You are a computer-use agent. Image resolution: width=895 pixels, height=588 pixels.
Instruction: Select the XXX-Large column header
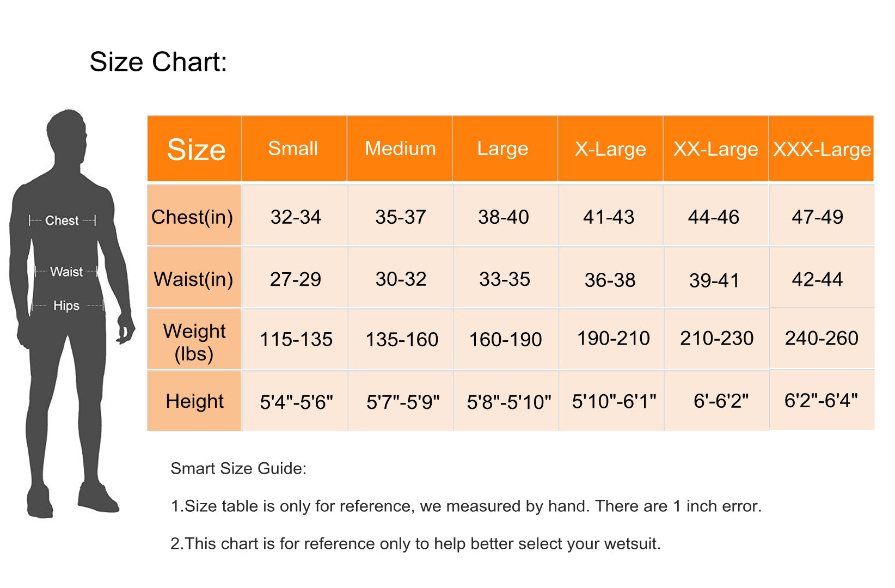[x=822, y=149]
